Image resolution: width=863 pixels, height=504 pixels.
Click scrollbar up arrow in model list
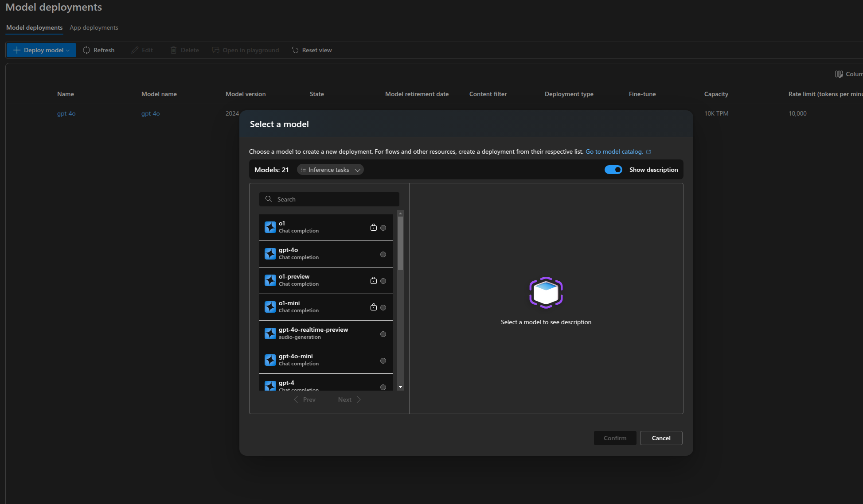401,213
